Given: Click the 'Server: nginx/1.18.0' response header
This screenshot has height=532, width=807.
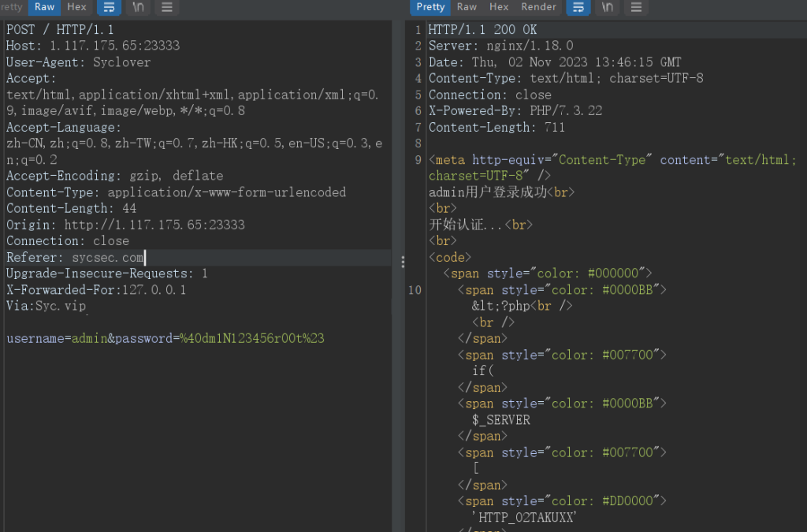Looking at the screenshot, I should pos(500,46).
